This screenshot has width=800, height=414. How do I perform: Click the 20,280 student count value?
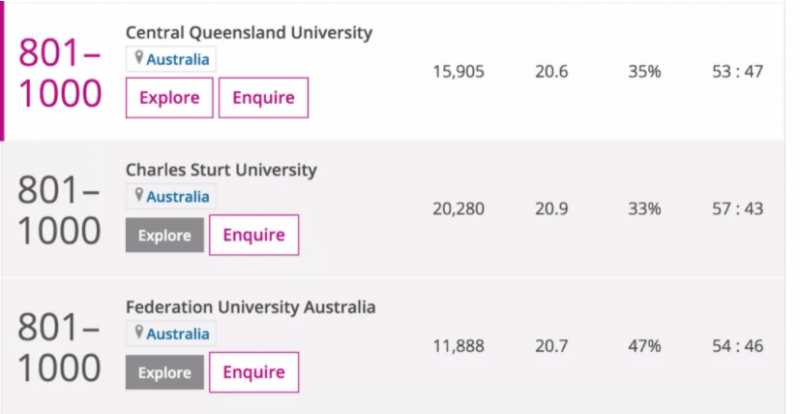[458, 209]
